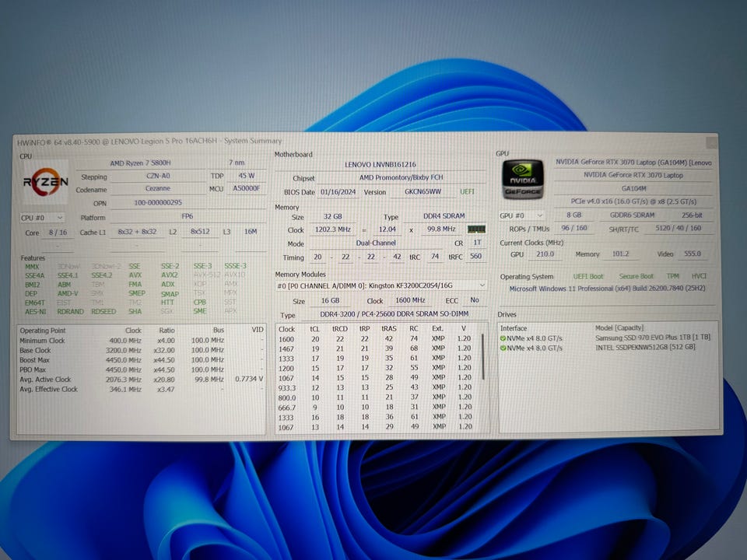Image resolution: width=747 pixels, height=560 pixels.
Task: Click the TPM indicator
Action: (672, 276)
